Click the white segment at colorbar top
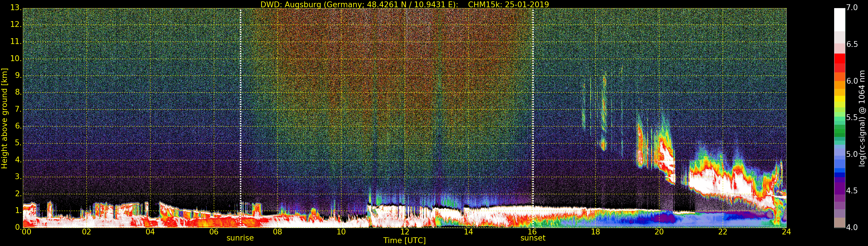The height and width of the screenshot is (246, 868). tap(839, 20)
